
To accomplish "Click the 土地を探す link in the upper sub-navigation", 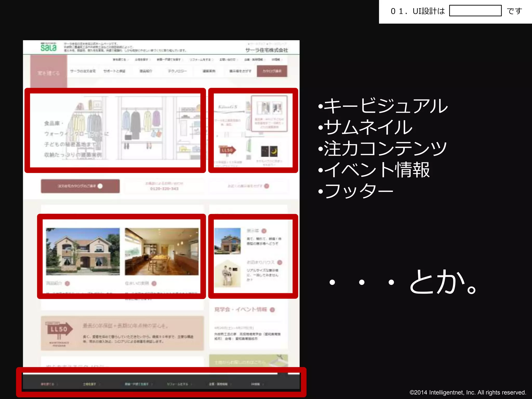I will click(142, 59).
